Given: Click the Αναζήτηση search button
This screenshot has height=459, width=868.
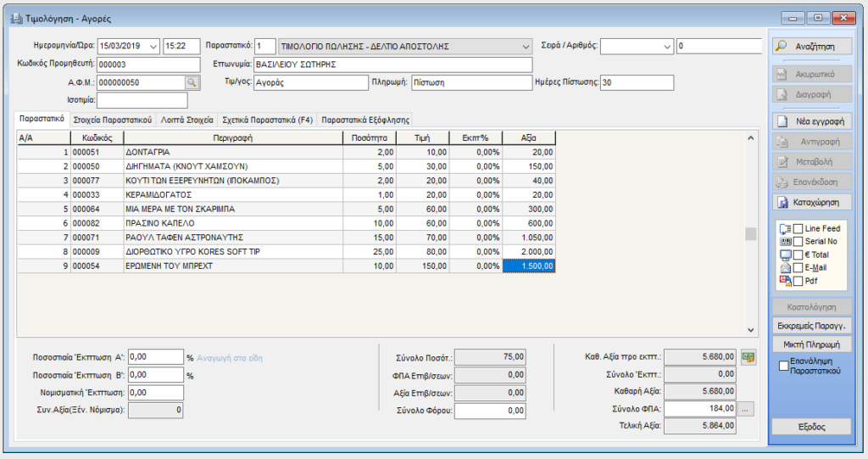Looking at the screenshot, I should click(x=812, y=47).
